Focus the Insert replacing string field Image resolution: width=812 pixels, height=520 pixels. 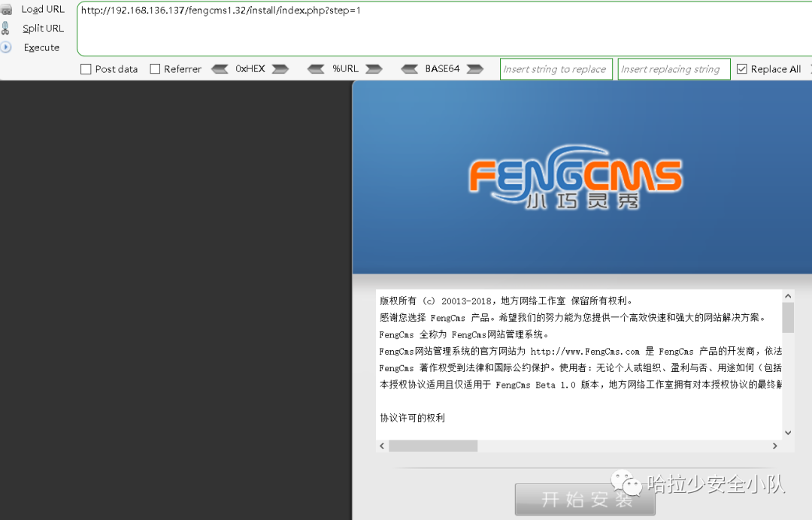coord(674,69)
